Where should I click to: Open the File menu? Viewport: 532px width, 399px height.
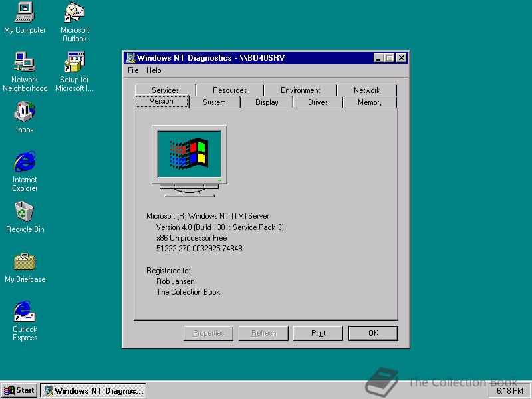(133, 70)
